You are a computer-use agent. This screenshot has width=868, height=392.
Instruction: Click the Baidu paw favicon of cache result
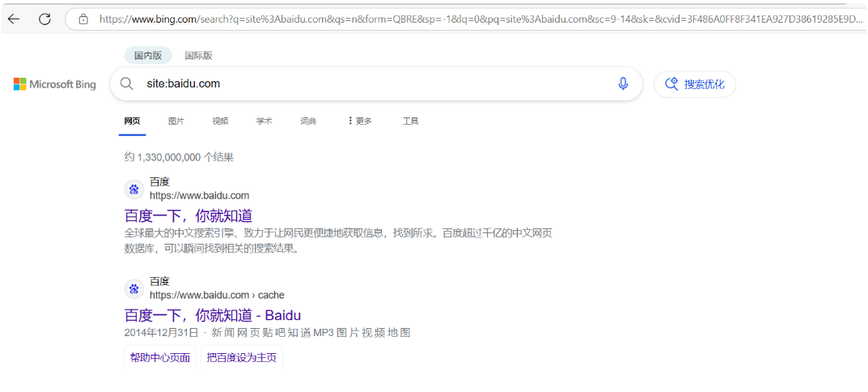pyautogui.click(x=133, y=289)
